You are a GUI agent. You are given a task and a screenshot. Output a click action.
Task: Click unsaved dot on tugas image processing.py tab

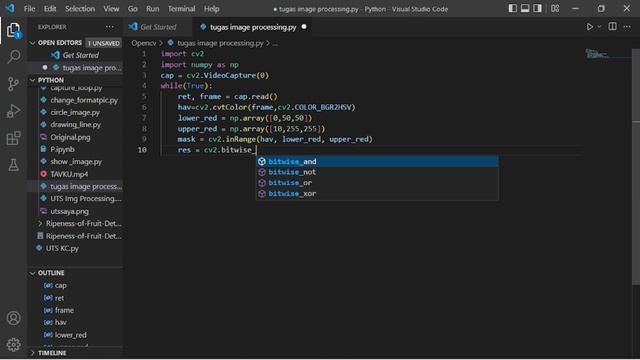point(304,27)
